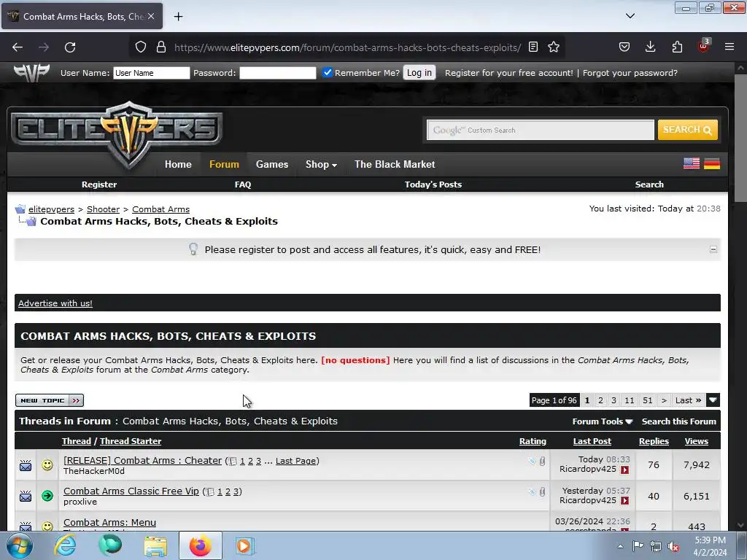Open the Combat Arms breadcrumb link

[x=160, y=209]
